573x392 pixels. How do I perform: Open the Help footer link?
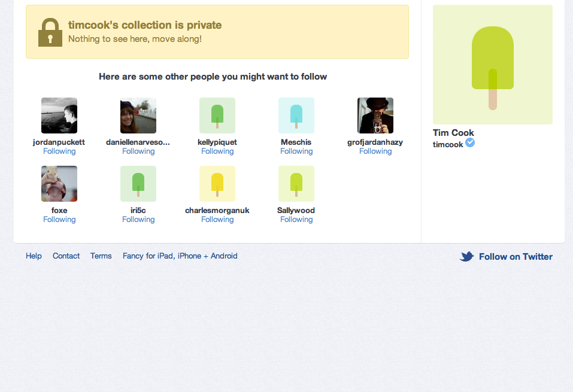34,256
